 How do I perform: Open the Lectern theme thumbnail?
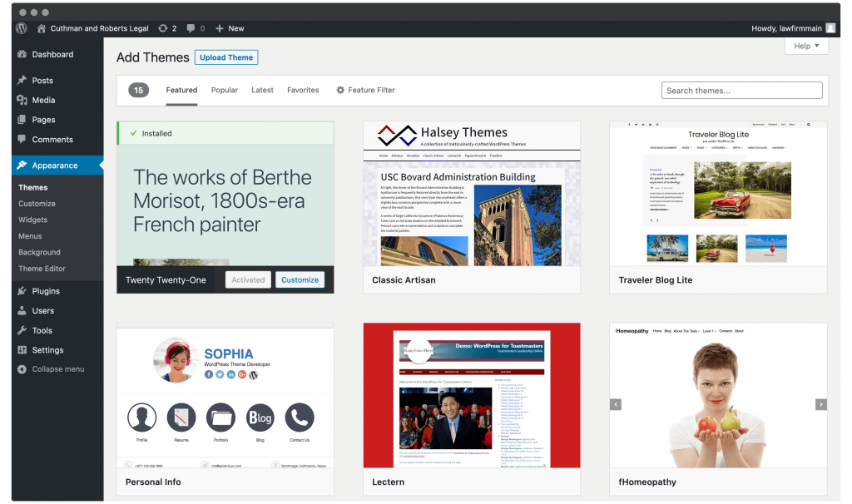472,396
